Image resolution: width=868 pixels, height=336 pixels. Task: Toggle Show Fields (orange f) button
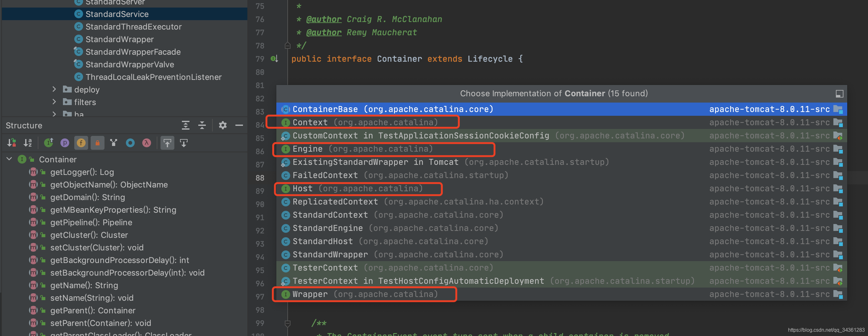pyautogui.click(x=81, y=143)
